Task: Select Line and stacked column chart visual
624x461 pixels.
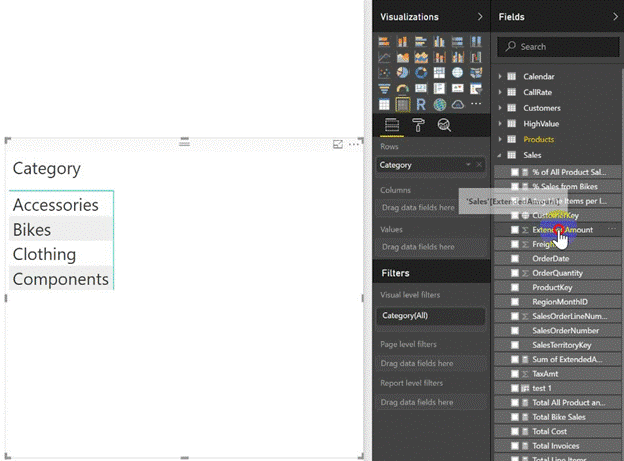Action: pyautogui.click(x=439, y=57)
